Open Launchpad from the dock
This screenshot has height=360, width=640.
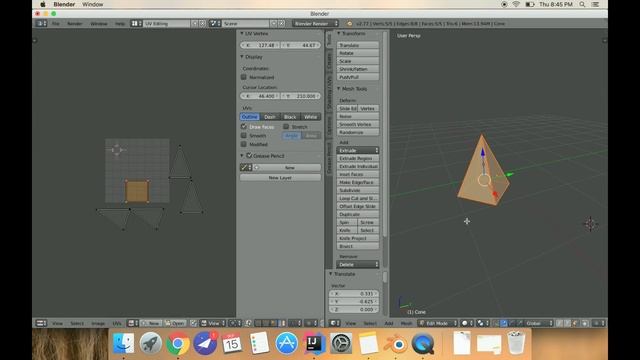[x=151, y=343]
